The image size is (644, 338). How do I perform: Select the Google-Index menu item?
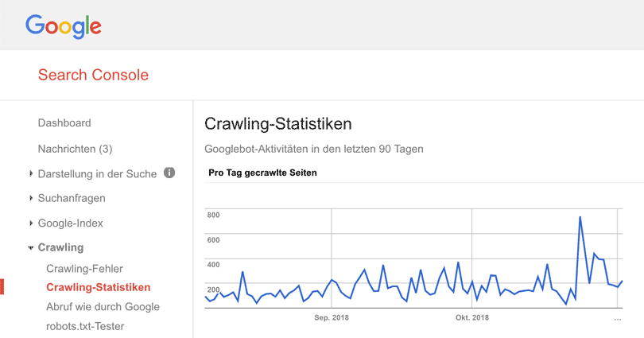point(70,223)
